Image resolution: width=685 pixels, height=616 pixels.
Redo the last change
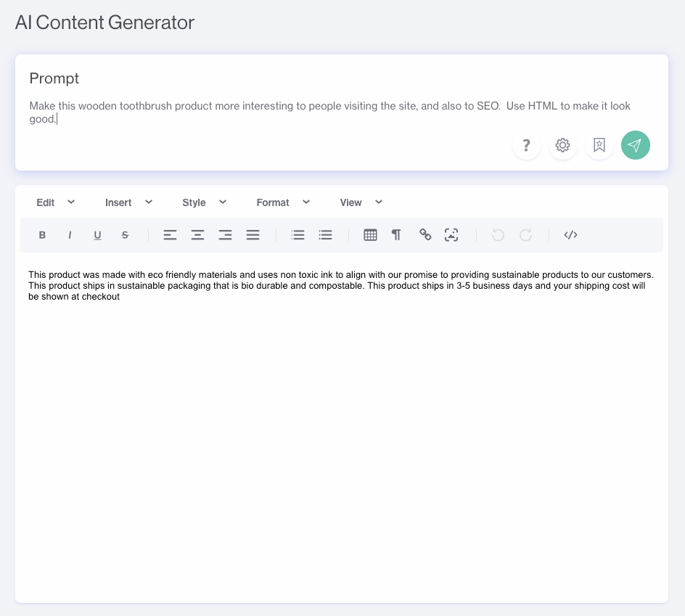click(x=525, y=235)
